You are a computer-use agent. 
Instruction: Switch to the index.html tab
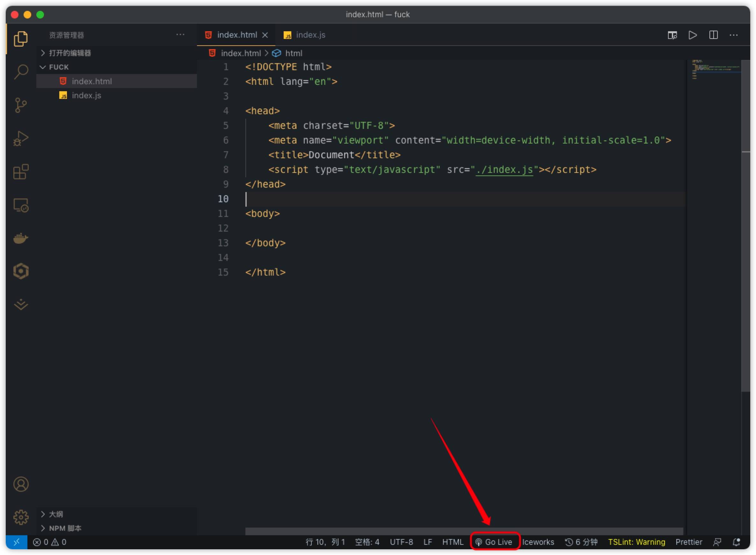(236, 35)
